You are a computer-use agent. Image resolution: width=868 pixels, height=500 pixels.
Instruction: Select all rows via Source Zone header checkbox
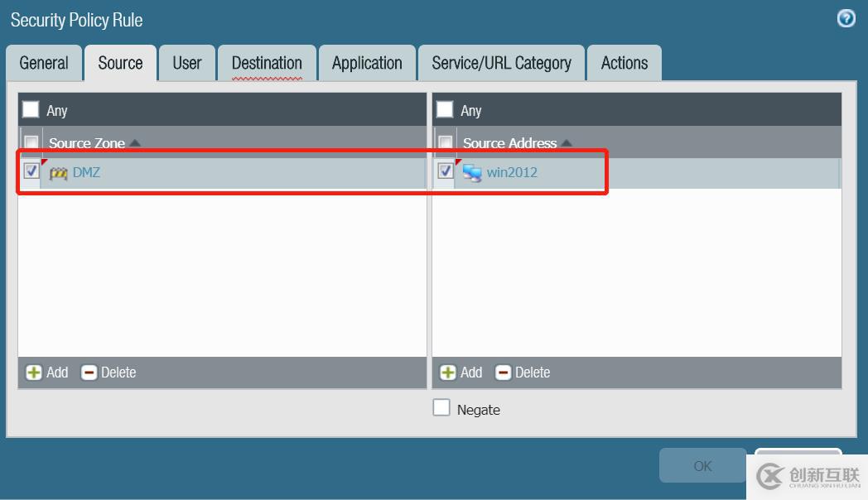point(31,143)
